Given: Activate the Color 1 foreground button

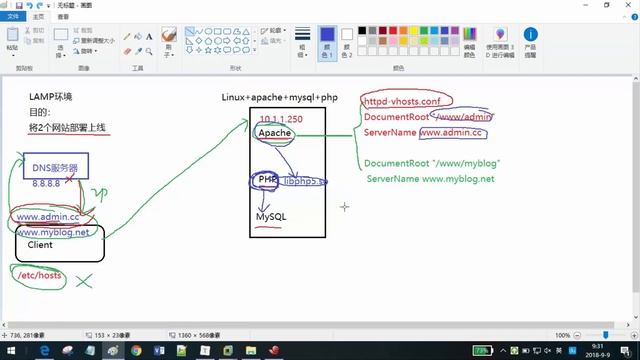Looking at the screenshot, I should pos(327,42).
